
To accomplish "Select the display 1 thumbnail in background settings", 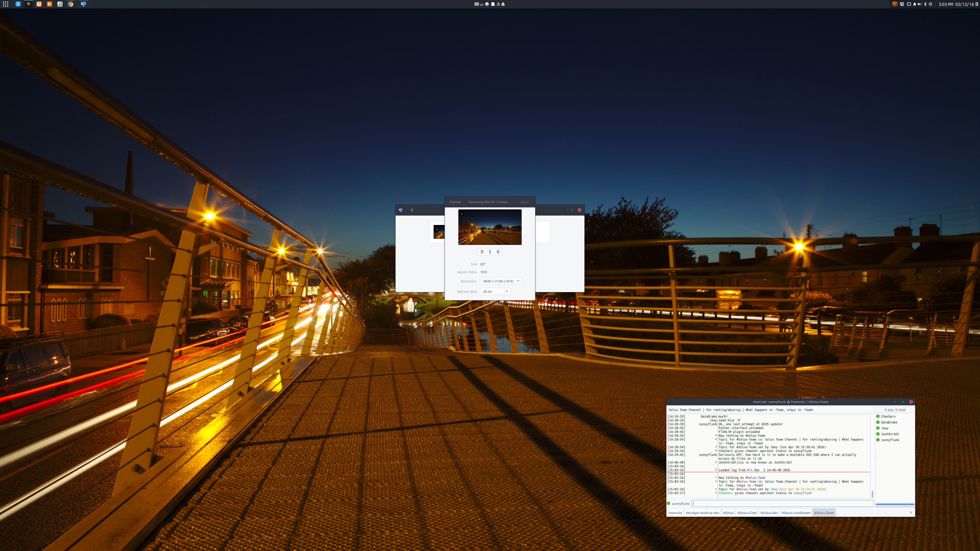I will coord(439,232).
